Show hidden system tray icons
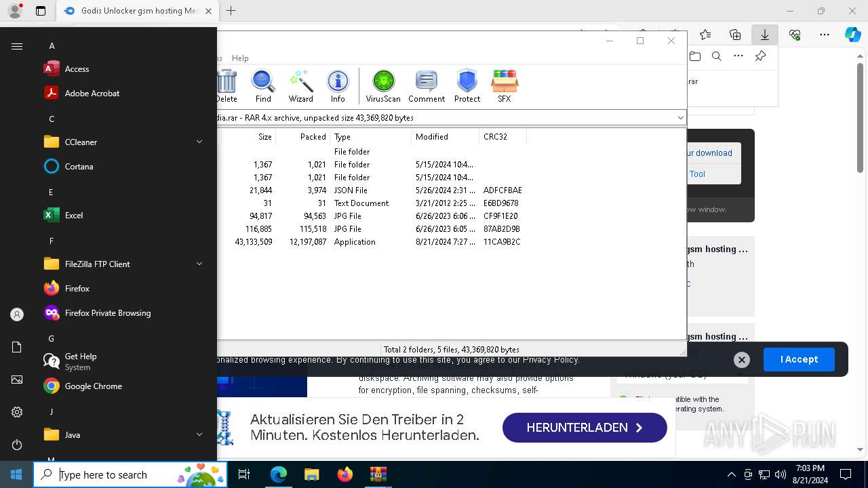 coord(731,474)
